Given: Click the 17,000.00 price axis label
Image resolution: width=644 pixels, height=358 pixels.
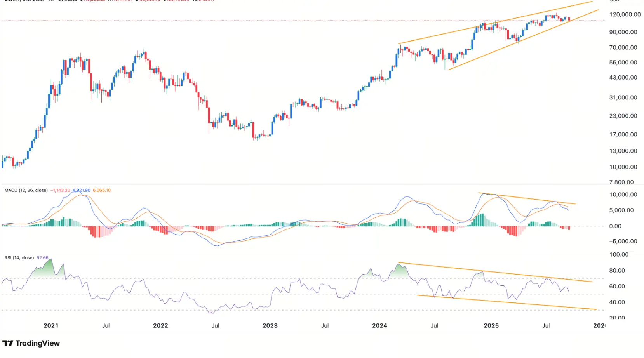Looking at the screenshot, I should pyautogui.click(x=623, y=134).
